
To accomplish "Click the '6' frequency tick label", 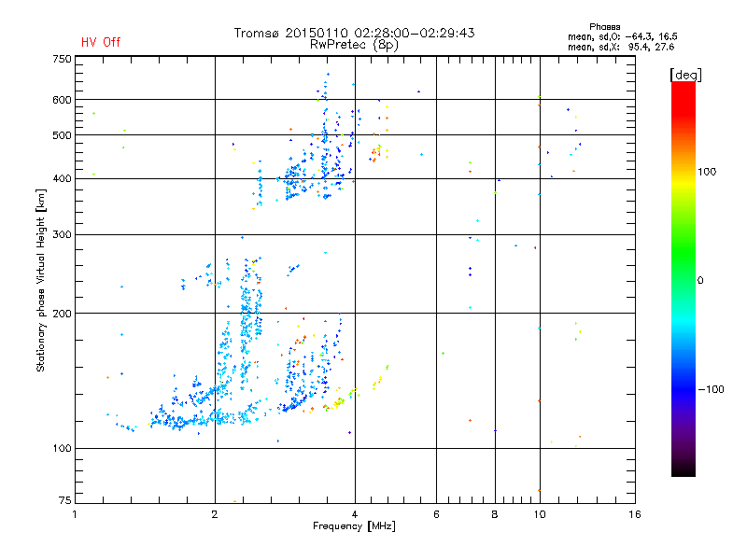I will 436,514.
